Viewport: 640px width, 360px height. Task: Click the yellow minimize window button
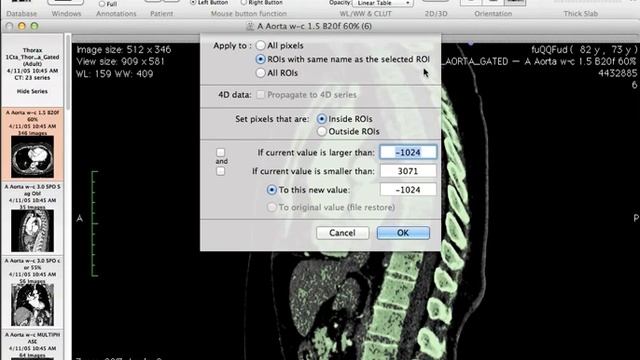(22, 26)
